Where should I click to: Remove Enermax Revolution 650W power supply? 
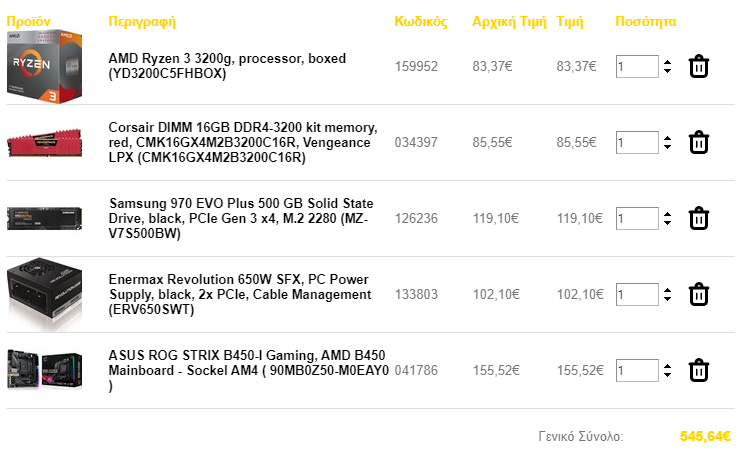click(x=698, y=294)
